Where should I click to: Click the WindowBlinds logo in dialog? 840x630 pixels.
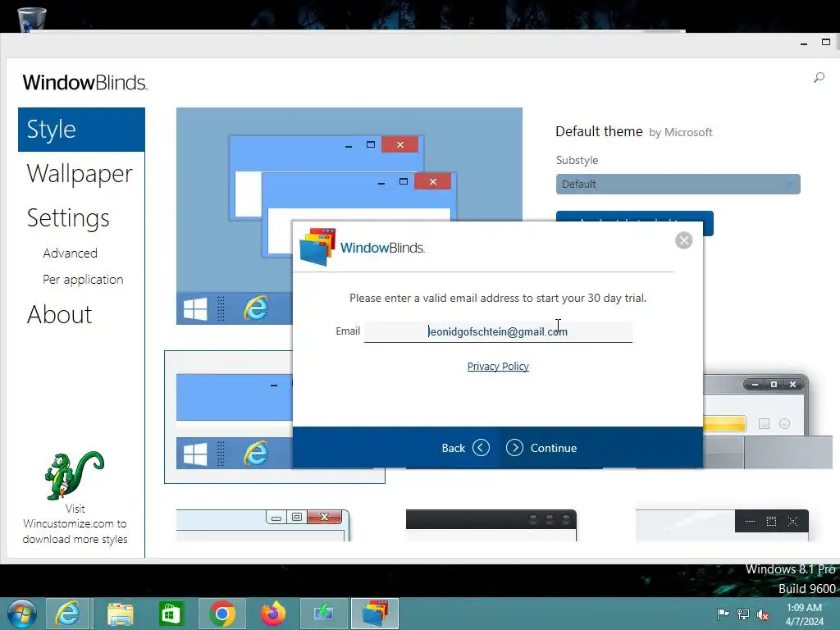363,248
